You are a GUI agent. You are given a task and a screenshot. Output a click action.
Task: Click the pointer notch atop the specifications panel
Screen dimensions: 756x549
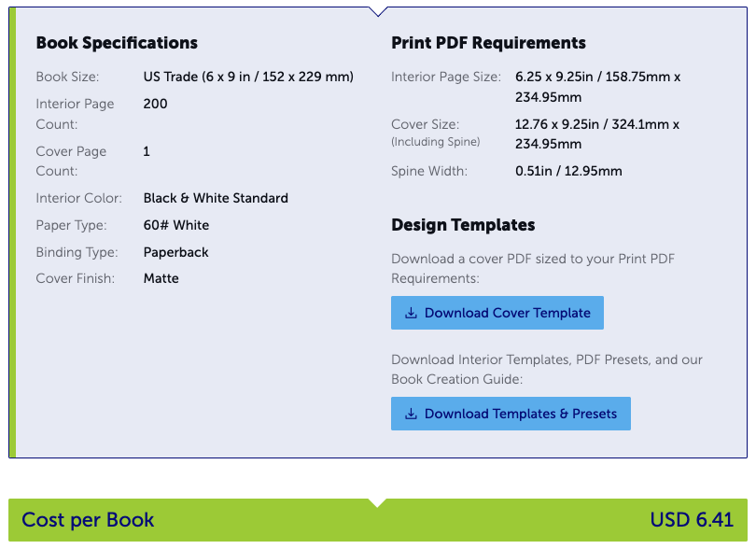coord(378,11)
